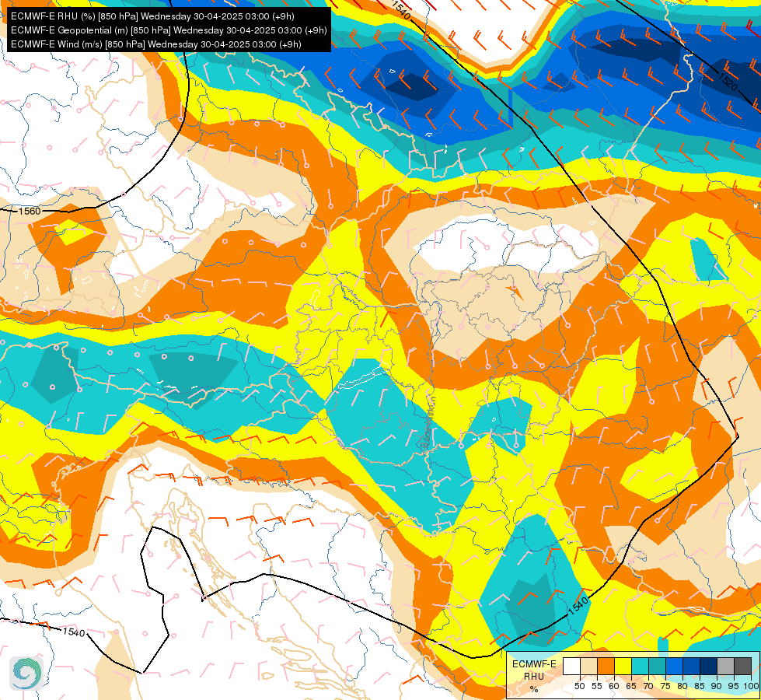761x700 pixels.
Task: Click the 1560 geopotential contour label
Action: click(x=30, y=211)
